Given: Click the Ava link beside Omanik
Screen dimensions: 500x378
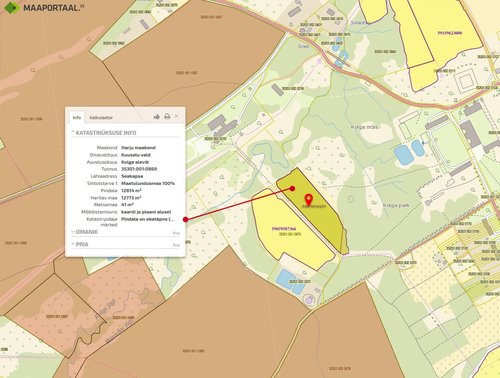Looking at the screenshot, I should (176, 233).
